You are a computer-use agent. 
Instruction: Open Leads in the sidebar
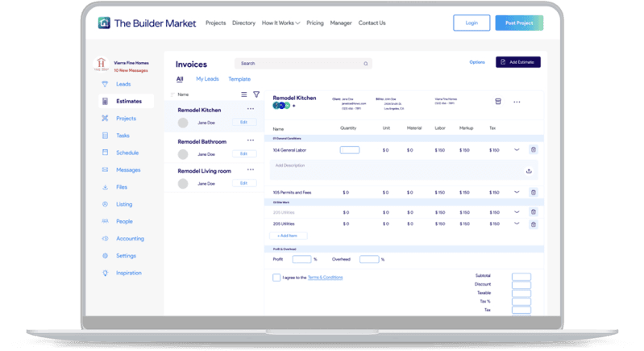[x=123, y=84]
